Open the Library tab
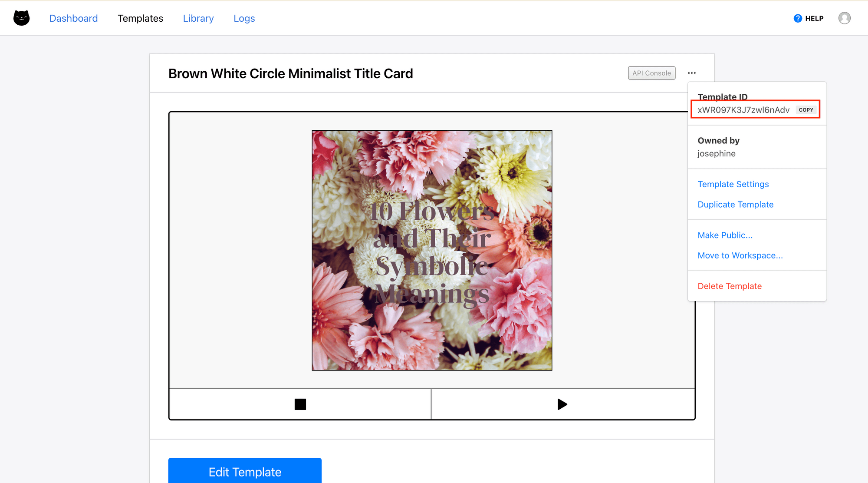The height and width of the screenshot is (483, 868). (x=198, y=18)
